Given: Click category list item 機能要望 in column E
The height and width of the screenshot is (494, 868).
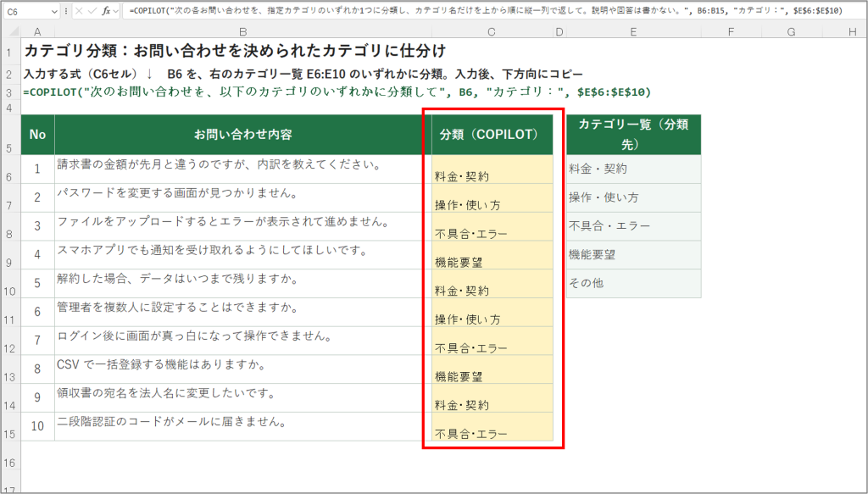Looking at the screenshot, I should pyautogui.click(x=633, y=254).
